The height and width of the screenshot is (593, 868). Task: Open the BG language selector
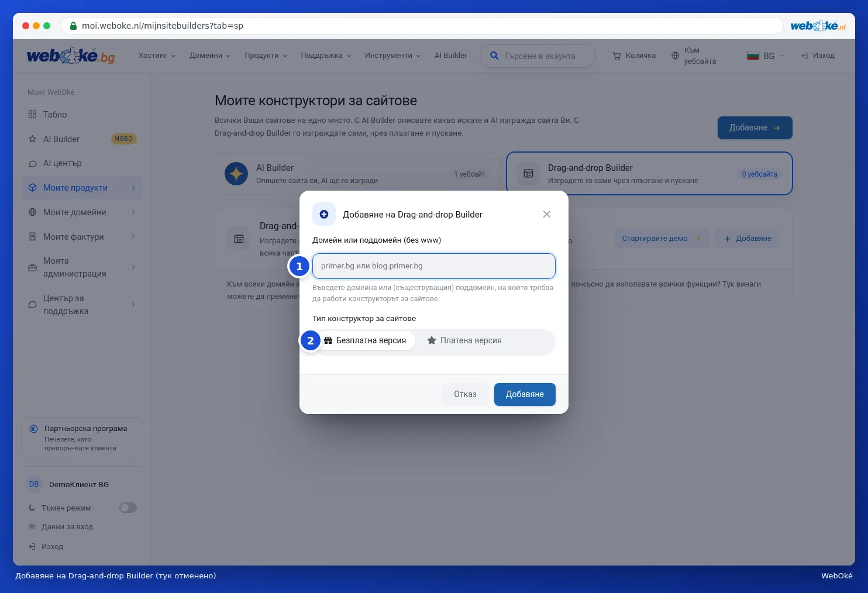766,56
